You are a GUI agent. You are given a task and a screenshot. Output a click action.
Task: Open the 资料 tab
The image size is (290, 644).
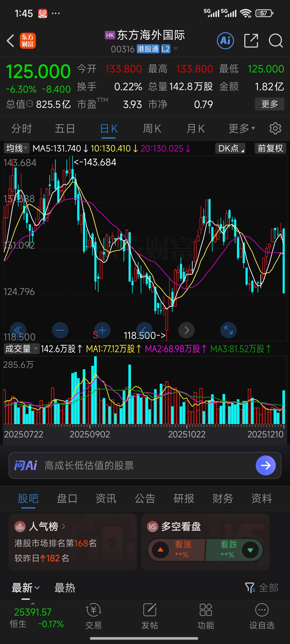(262, 498)
